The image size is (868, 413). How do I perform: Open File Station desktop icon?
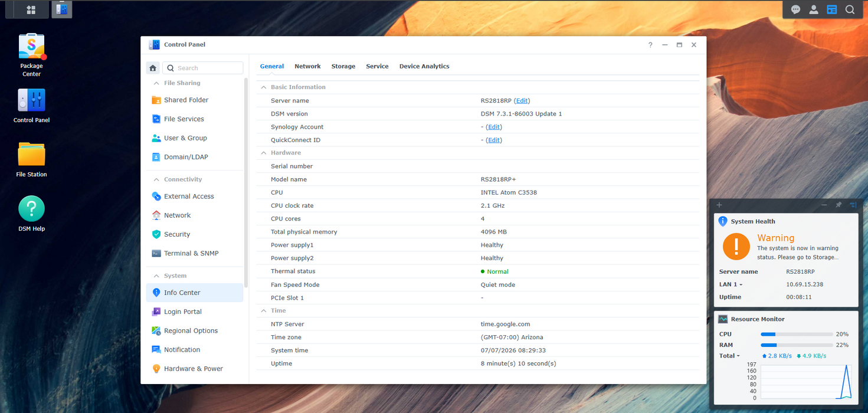(x=31, y=159)
